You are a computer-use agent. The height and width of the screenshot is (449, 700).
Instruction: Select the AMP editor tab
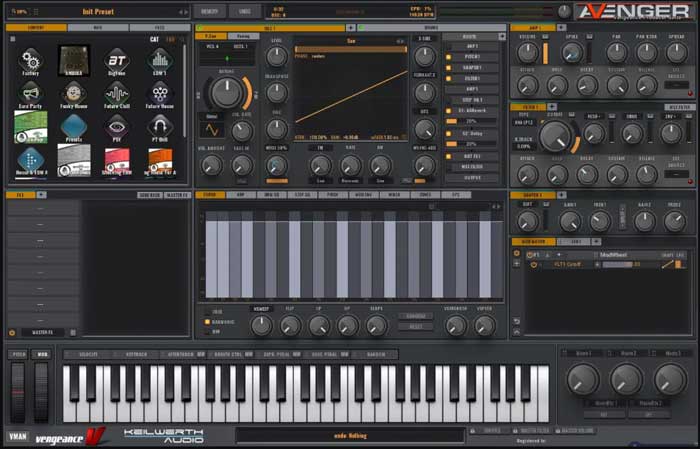coord(241,195)
